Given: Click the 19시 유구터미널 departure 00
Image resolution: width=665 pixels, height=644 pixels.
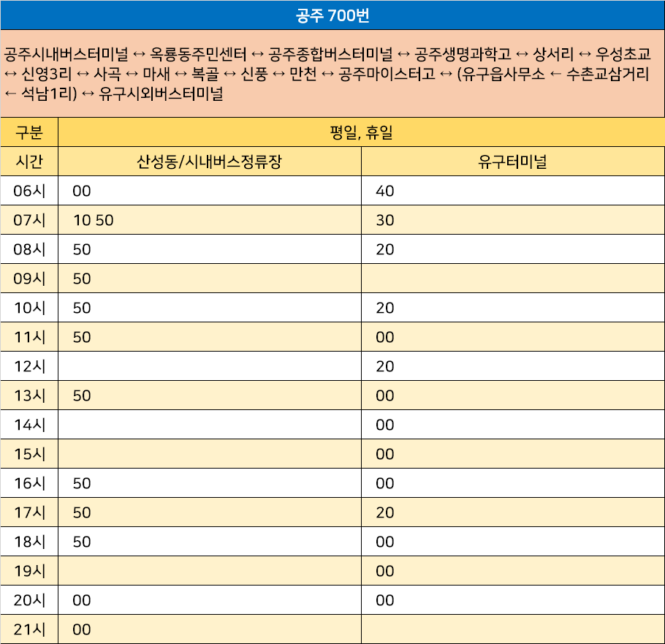Looking at the screenshot, I should (384, 572).
